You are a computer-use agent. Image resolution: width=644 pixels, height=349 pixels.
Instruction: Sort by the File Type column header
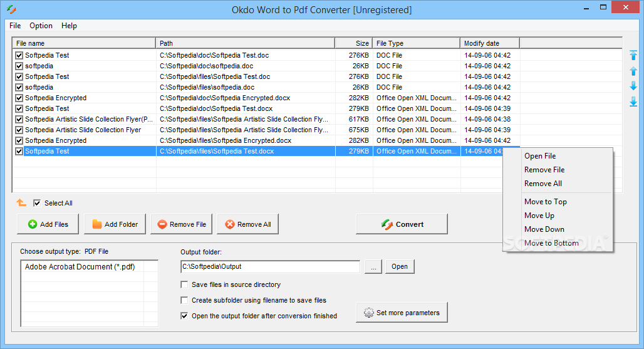417,43
